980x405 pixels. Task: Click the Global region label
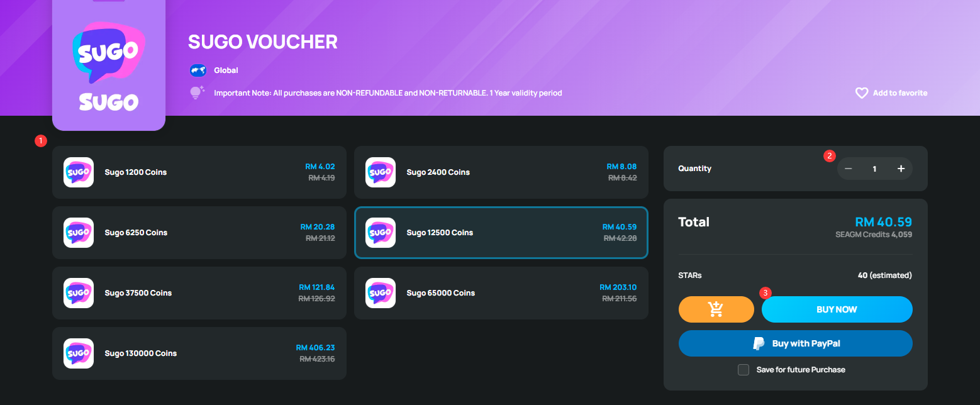226,70
